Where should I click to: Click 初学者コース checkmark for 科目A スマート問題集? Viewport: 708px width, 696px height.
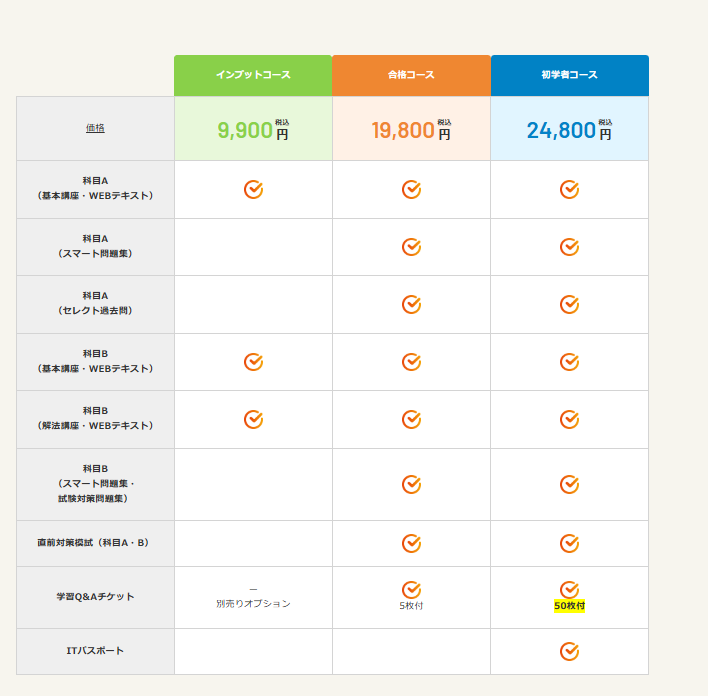click(x=569, y=247)
